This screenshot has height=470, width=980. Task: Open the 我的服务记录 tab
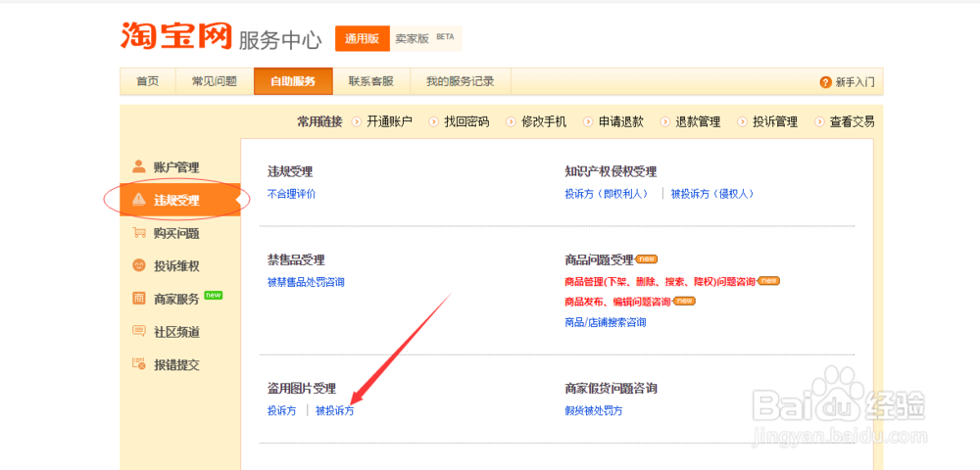461,81
